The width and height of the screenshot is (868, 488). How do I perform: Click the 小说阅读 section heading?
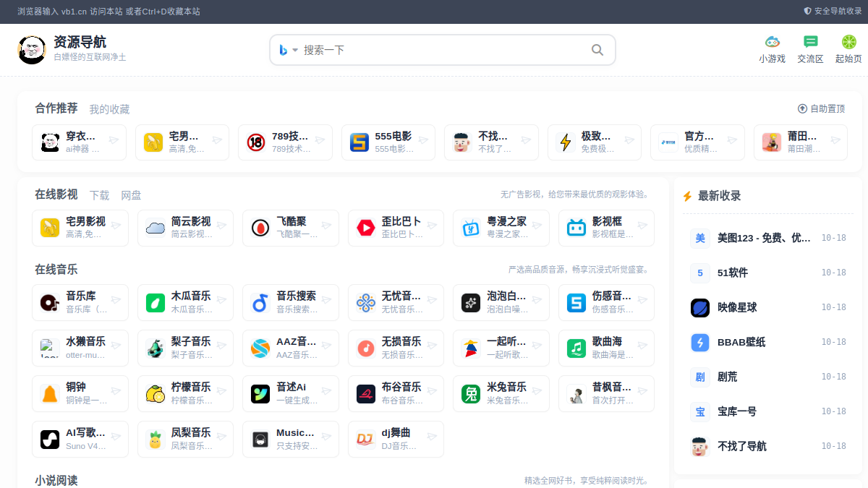pos(56,481)
